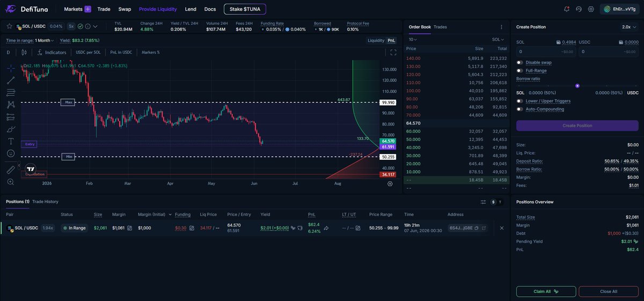Image resolution: width=644 pixels, height=301 pixels.
Task: Open the positions filter sliders icon
Action: pos(483,202)
